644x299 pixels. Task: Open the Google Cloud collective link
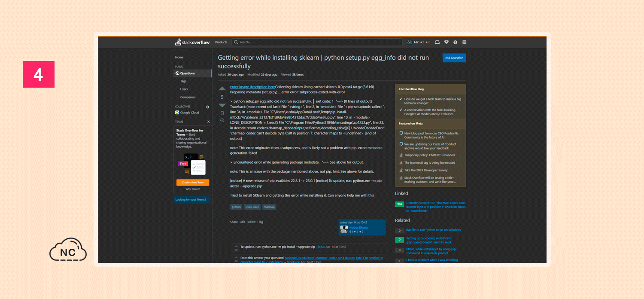point(190,113)
